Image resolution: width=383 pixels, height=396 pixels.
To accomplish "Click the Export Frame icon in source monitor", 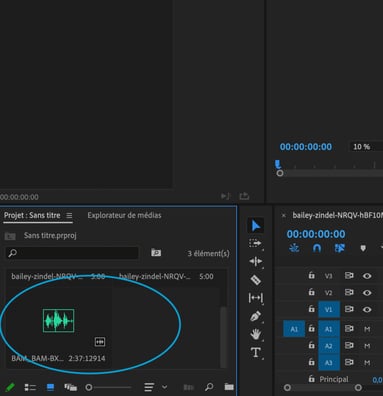I will 244,196.
